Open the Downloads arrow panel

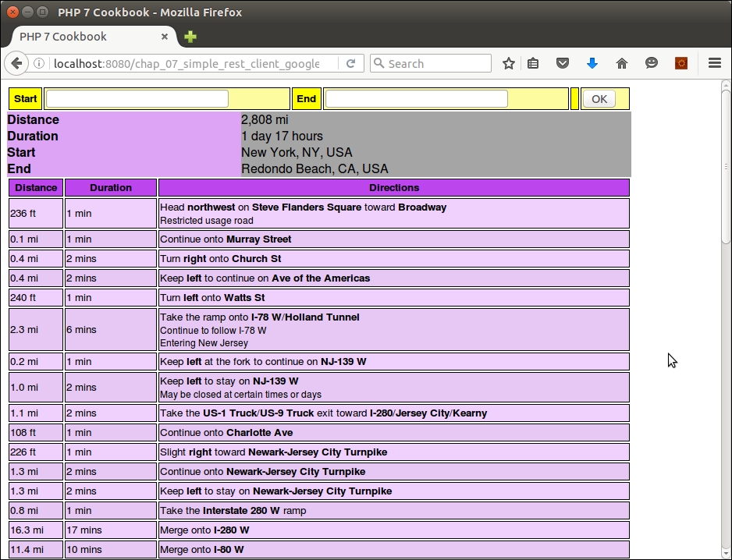(592, 64)
